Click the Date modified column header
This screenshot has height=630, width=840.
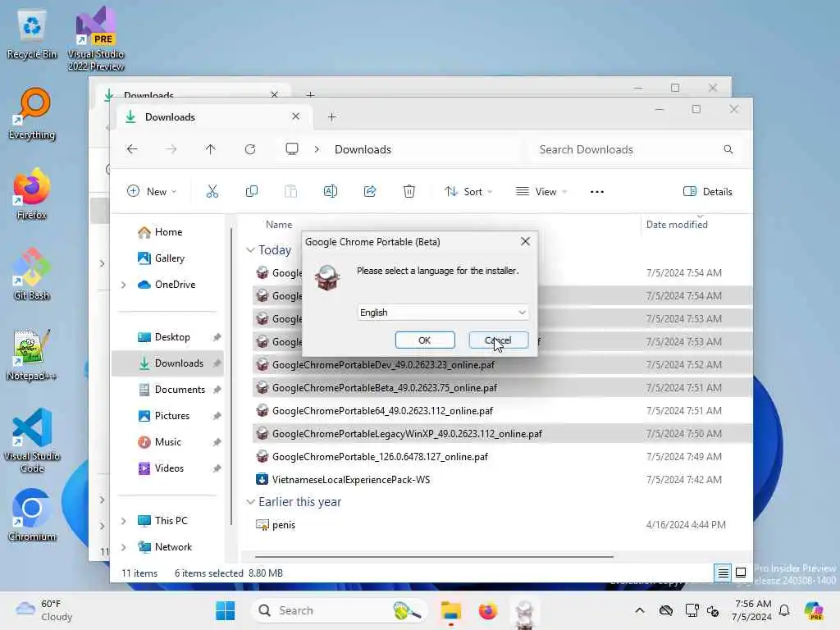click(x=677, y=225)
